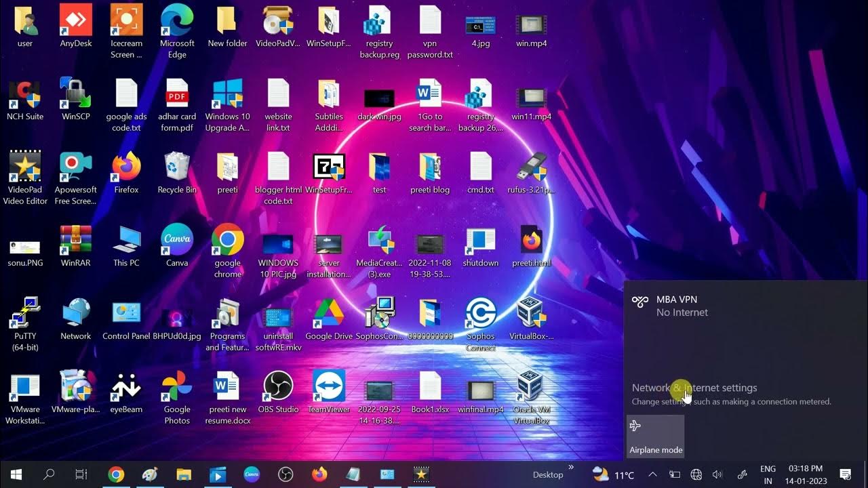The height and width of the screenshot is (488, 868).
Task: Open Network & Internet settings link
Action: pos(694,388)
